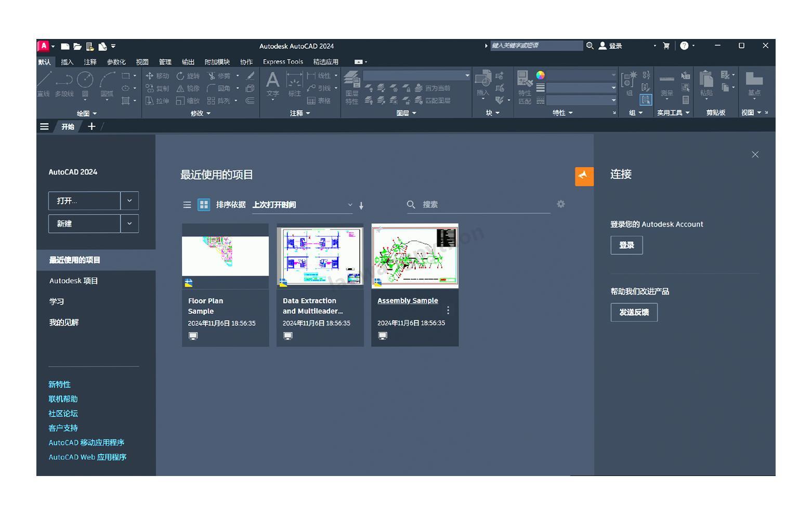Click the search magnifier in title bar
The width and height of the screenshot is (812, 515).
[590, 46]
